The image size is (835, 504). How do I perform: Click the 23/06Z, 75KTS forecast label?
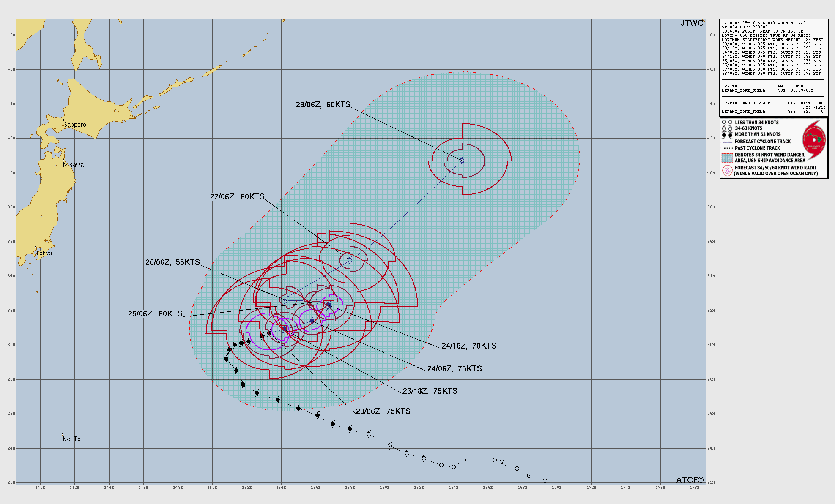tap(383, 411)
